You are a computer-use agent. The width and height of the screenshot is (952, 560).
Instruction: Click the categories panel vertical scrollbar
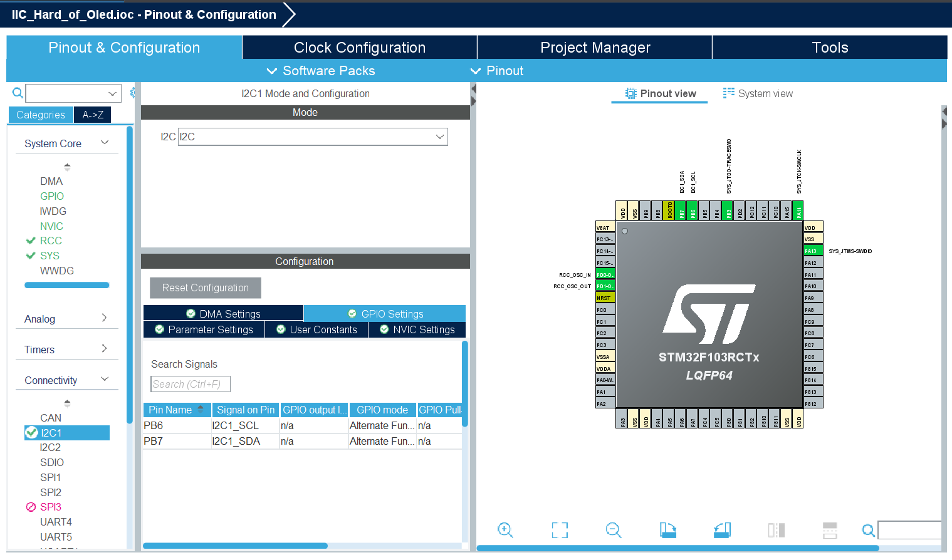point(130,276)
